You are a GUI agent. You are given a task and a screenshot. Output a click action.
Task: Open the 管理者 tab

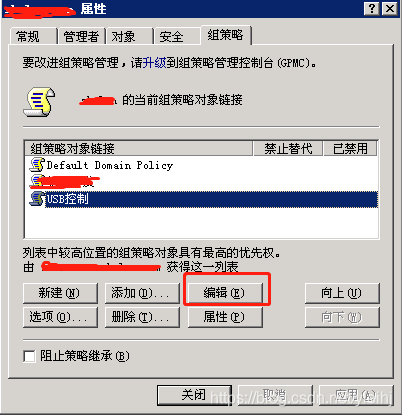tap(81, 36)
